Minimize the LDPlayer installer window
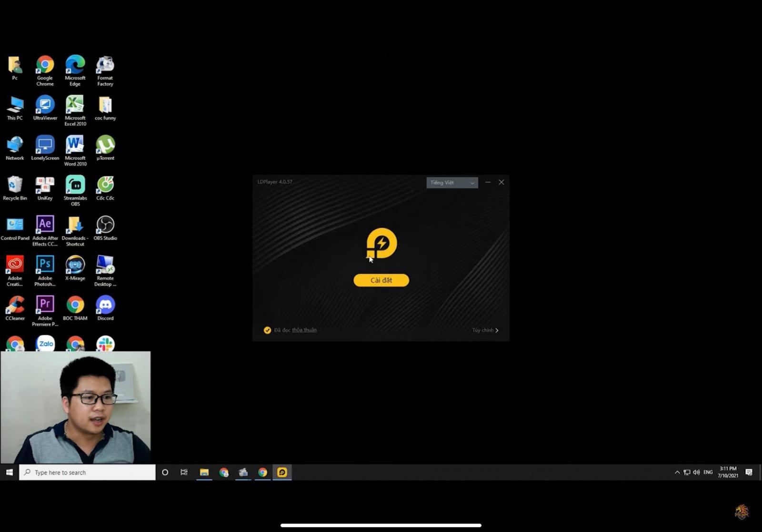The width and height of the screenshot is (762, 532). pyautogui.click(x=488, y=182)
